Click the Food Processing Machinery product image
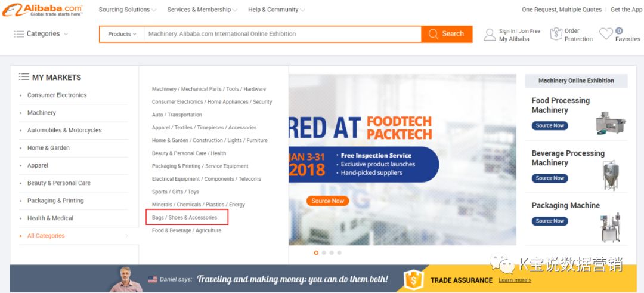Viewport: 644px width, 293px height. pyautogui.click(x=610, y=122)
